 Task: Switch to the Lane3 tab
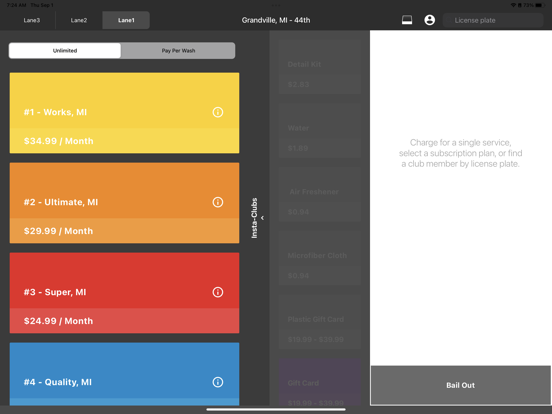(32, 20)
